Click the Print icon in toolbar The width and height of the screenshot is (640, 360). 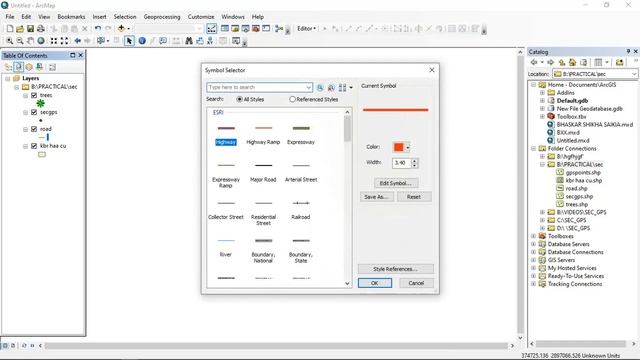[40, 29]
